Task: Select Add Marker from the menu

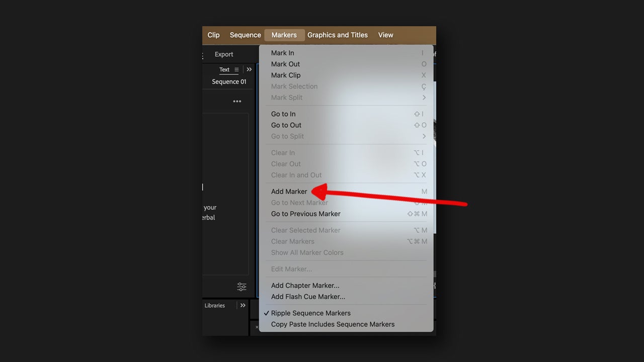Action: pos(289,192)
